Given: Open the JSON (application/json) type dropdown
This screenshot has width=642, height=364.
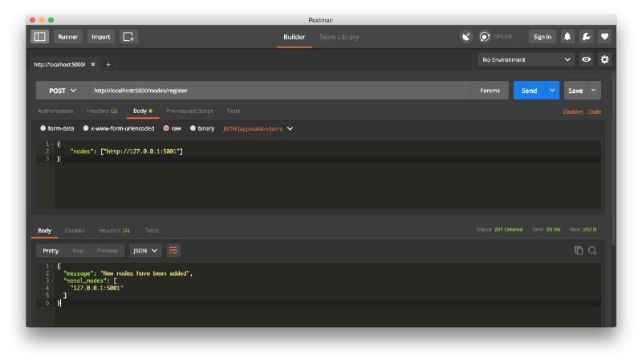Looking at the screenshot, I should 258,128.
